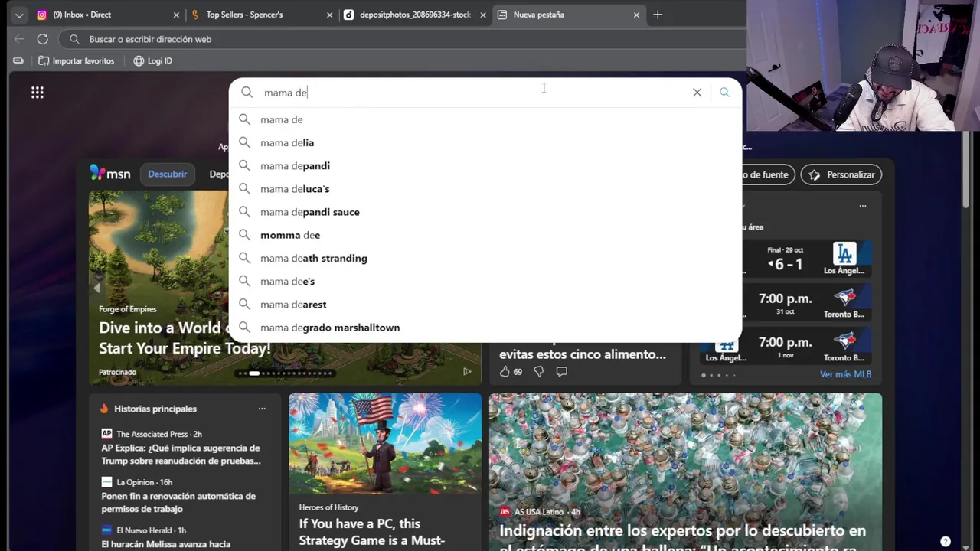
Task: Open Heroes of History game card
Action: pyautogui.click(x=385, y=471)
